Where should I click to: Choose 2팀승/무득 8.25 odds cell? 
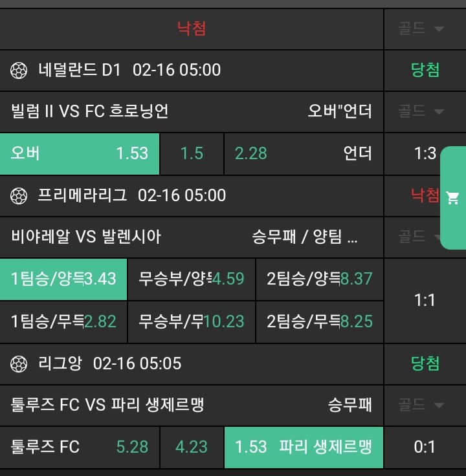(320, 321)
